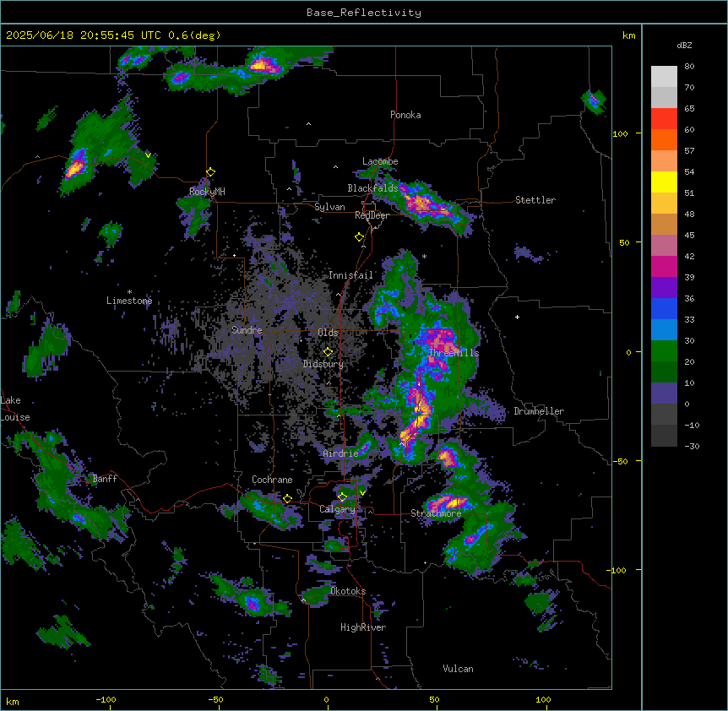
Task: Click the Okotoks city label
Action: click(x=348, y=591)
